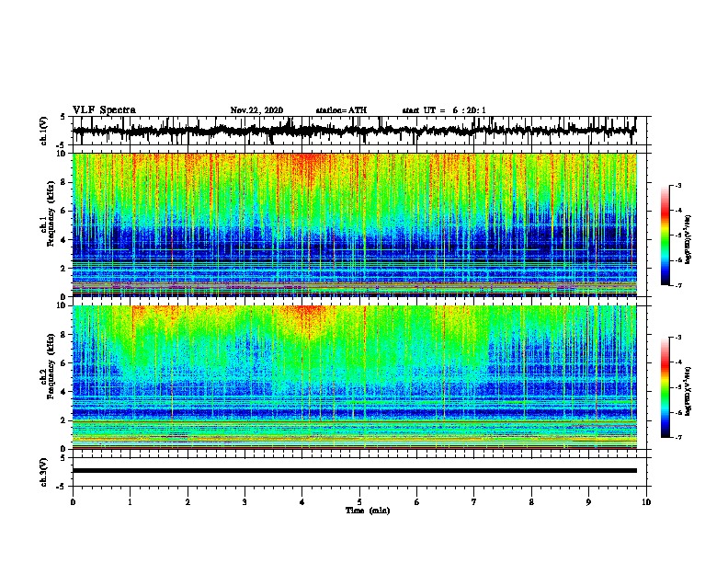
Task: Select the date text 'Nov.22, 2020'
Action: point(256,110)
